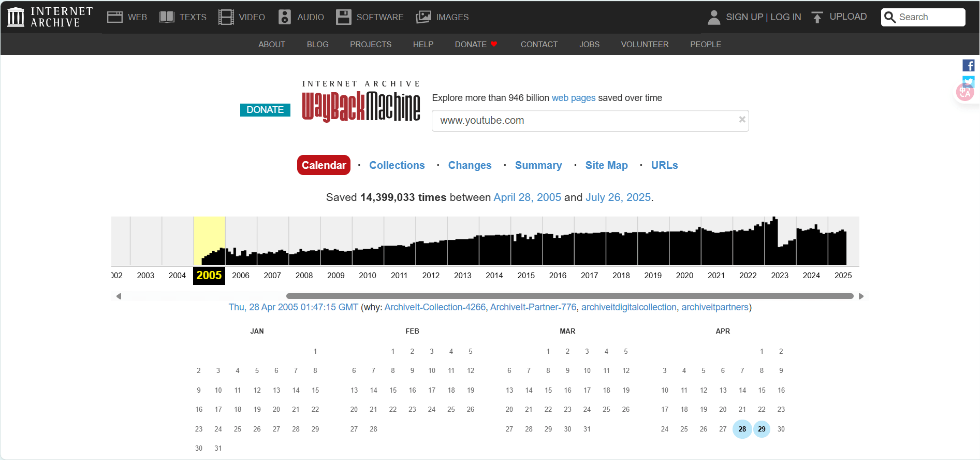
Task: Open the CONTACT menu item
Action: click(x=539, y=45)
